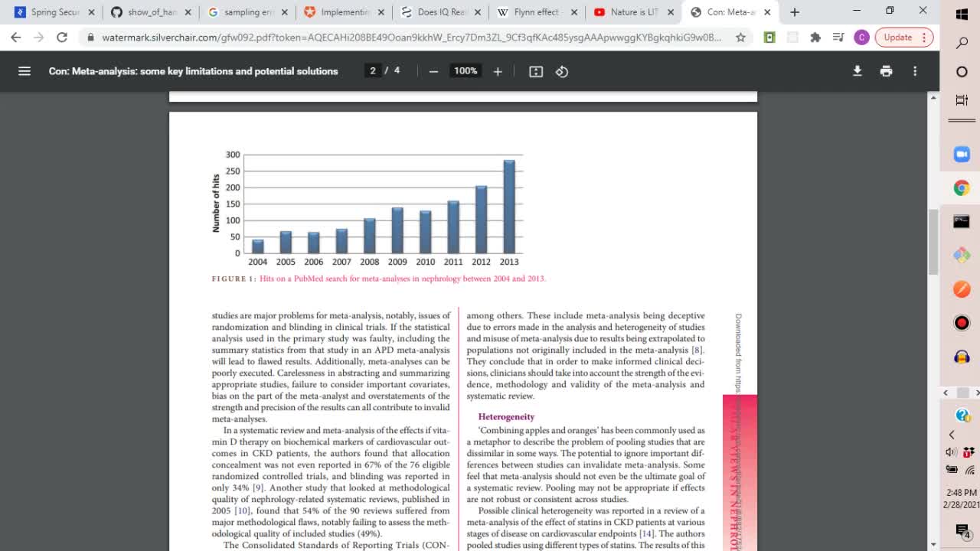
Task: Open the PDF sidebar menu icon
Action: (x=24, y=71)
